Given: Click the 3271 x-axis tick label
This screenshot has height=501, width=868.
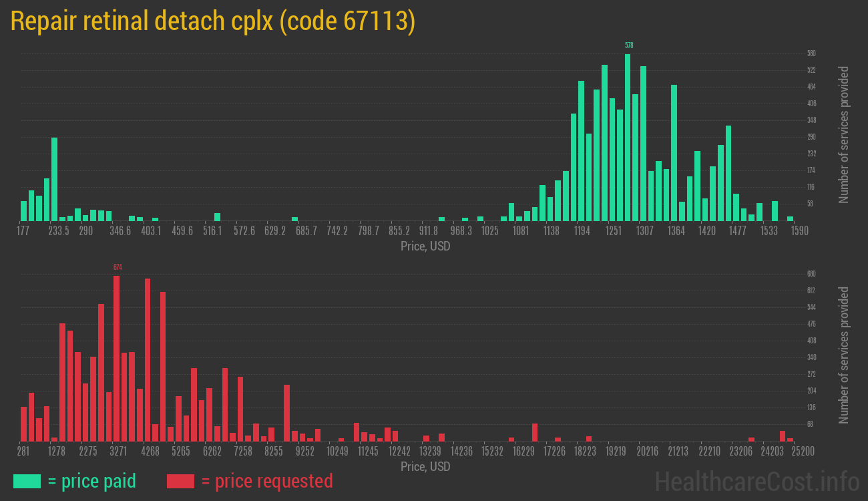Looking at the screenshot, I should tap(118, 452).
